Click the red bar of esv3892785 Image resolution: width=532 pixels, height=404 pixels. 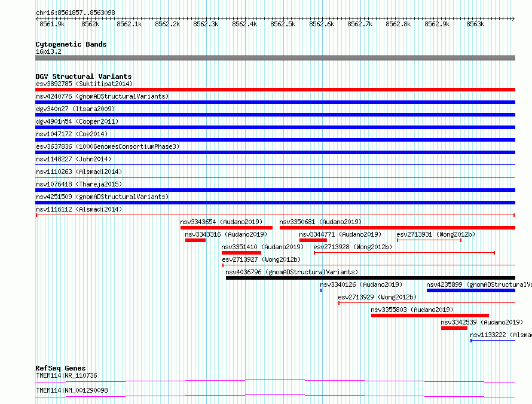(x=275, y=90)
